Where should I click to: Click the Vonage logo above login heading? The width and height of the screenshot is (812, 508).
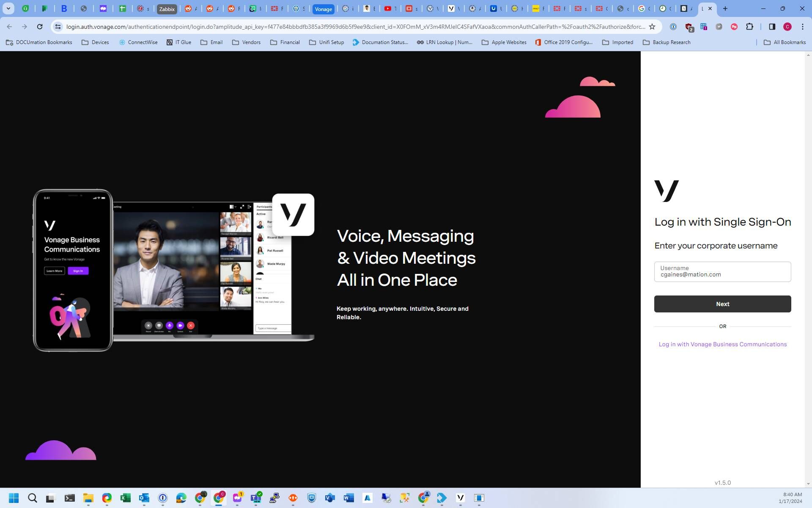point(666,191)
